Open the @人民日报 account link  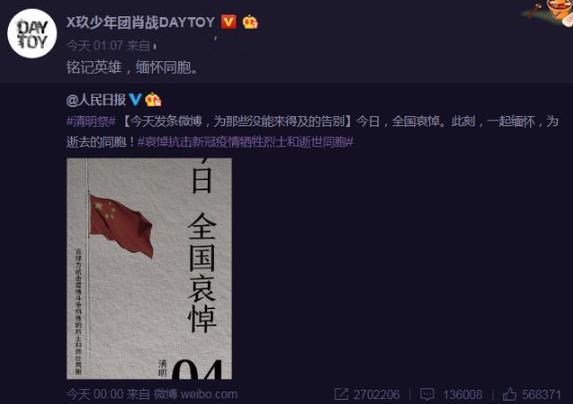tap(96, 99)
